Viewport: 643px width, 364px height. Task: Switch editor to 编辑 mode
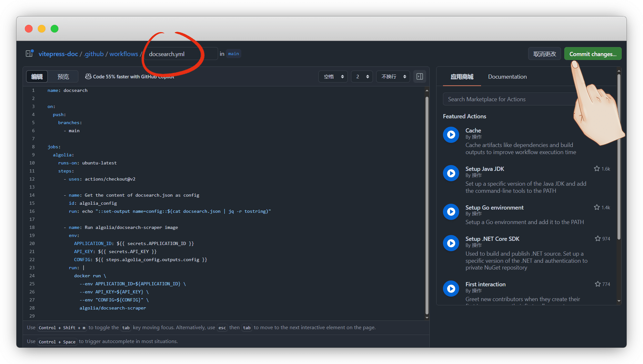point(37,76)
